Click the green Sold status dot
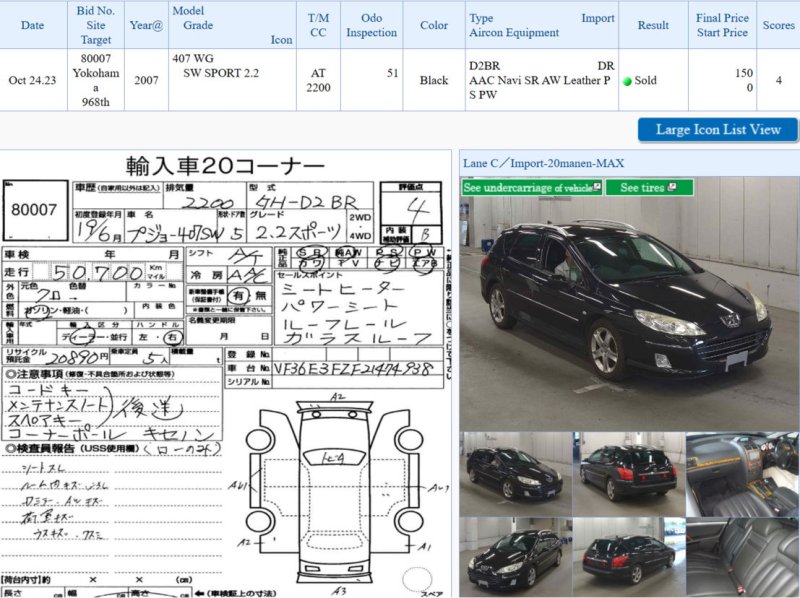This screenshot has height=598, width=800. 628,81
